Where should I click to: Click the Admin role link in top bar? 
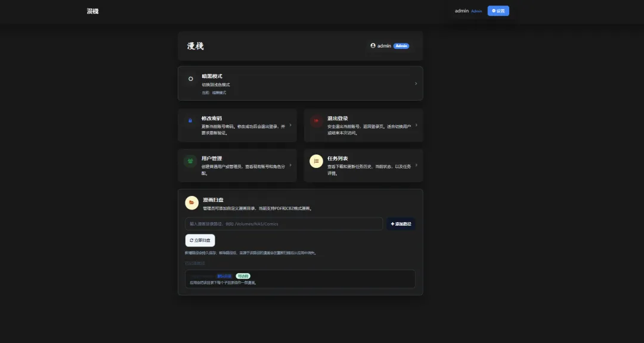(476, 11)
